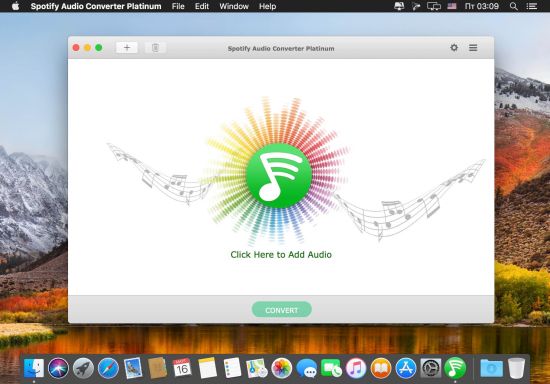Open Safari from the Dock
The image size is (550, 384).
(x=108, y=368)
